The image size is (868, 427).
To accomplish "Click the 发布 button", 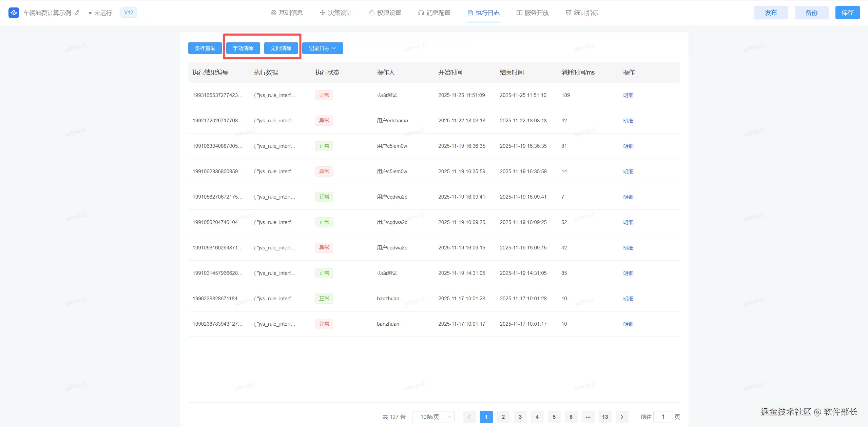I will point(771,13).
